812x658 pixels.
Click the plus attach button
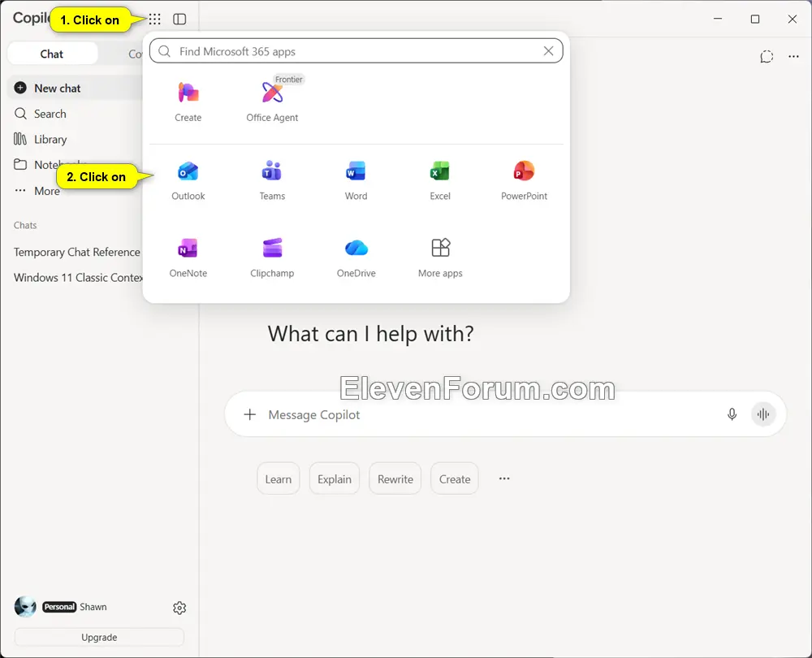pos(249,414)
